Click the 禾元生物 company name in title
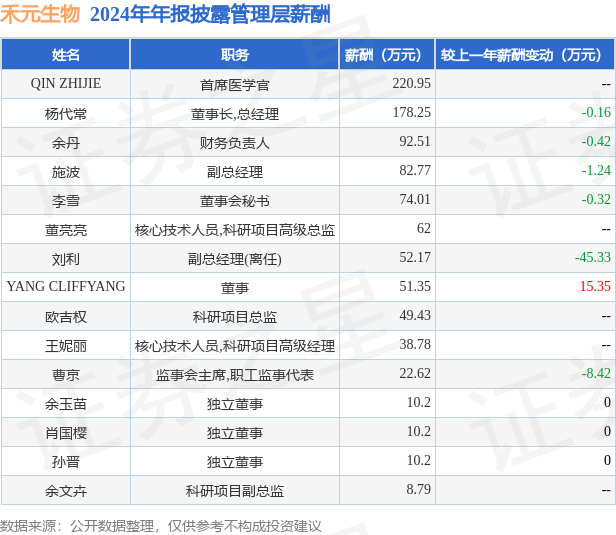Viewport: 616px width, 535px height. pos(40,15)
